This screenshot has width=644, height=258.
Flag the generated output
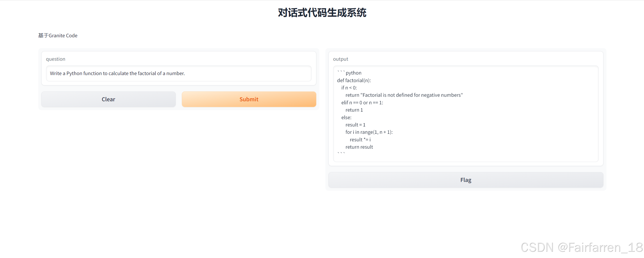[466, 180]
